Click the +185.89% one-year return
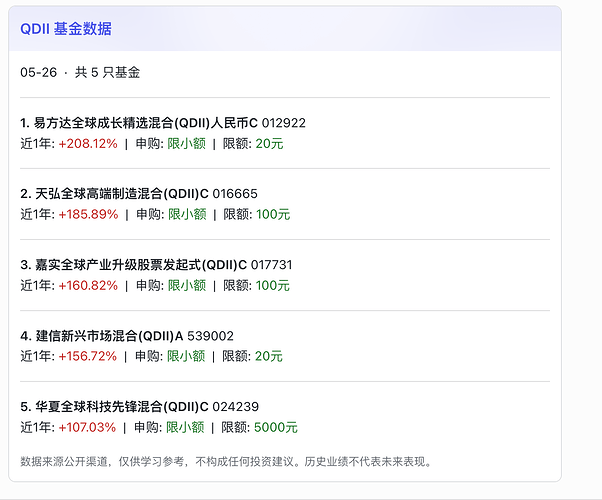Image resolution: width=602 pixels, height=500 pixels. click(88, 214)
